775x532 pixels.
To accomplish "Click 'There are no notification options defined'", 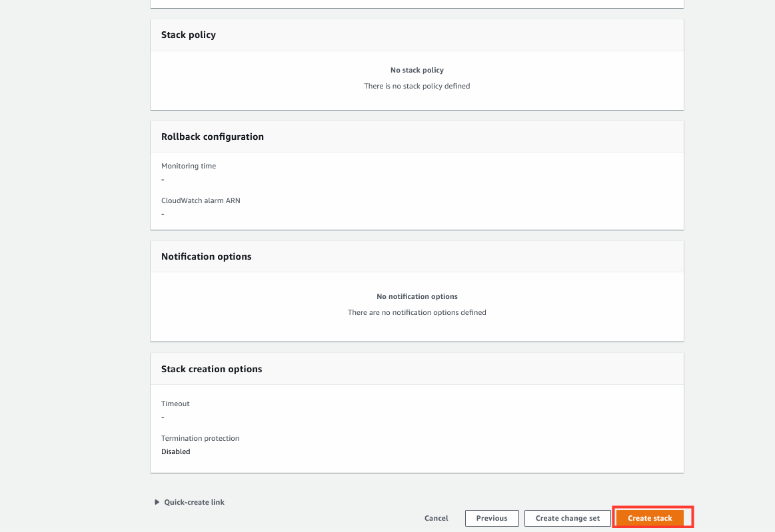I will 417,312.
